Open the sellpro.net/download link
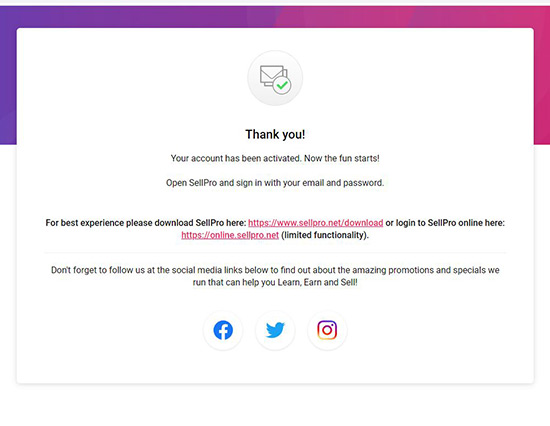This screenshot has height=426, width=550. click(315, 223)
